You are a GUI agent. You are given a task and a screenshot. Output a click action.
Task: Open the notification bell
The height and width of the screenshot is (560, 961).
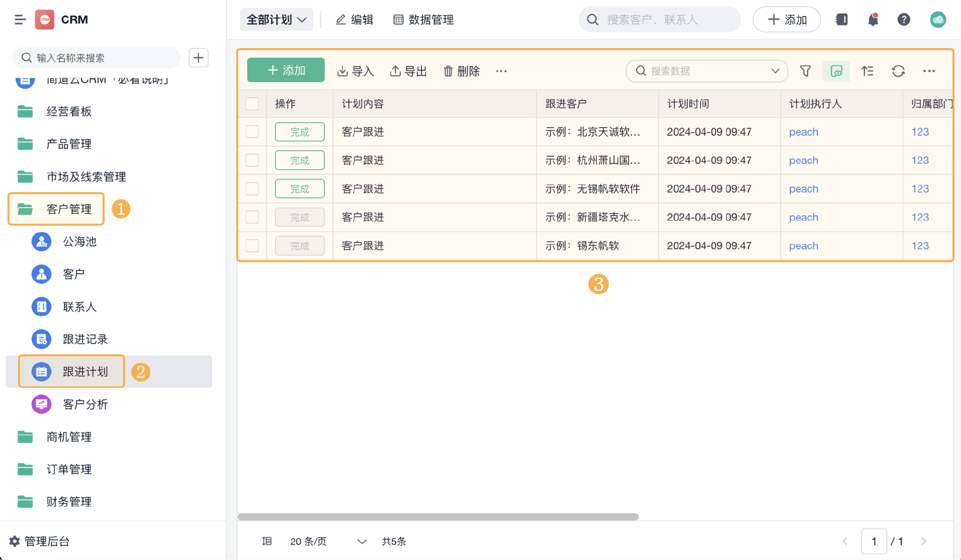click(x=873, y=20)
